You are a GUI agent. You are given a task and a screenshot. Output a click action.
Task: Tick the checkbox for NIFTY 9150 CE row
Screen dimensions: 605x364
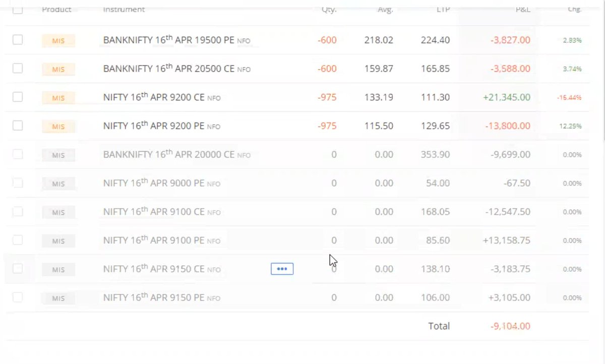click(18, 269)
